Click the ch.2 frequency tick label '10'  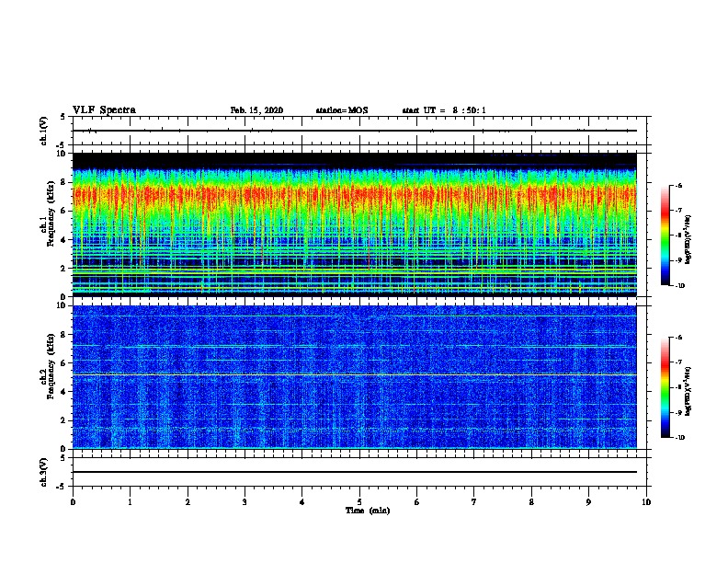63,305
